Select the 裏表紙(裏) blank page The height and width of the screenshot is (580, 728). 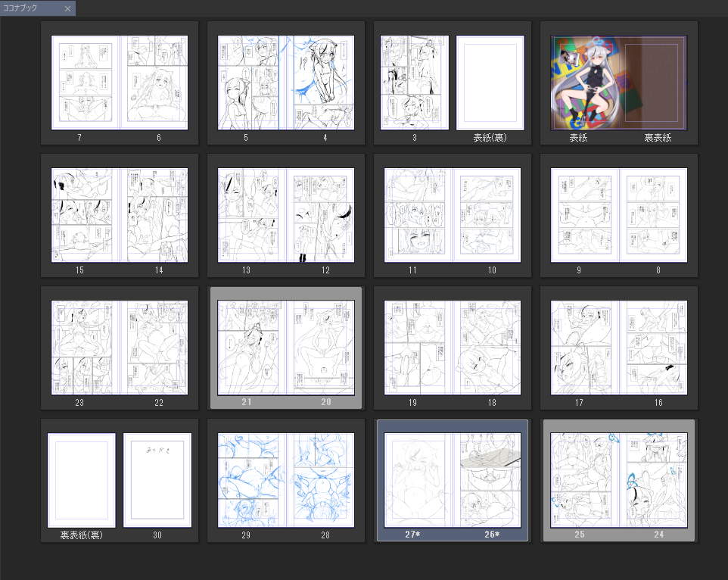(82, 480)
